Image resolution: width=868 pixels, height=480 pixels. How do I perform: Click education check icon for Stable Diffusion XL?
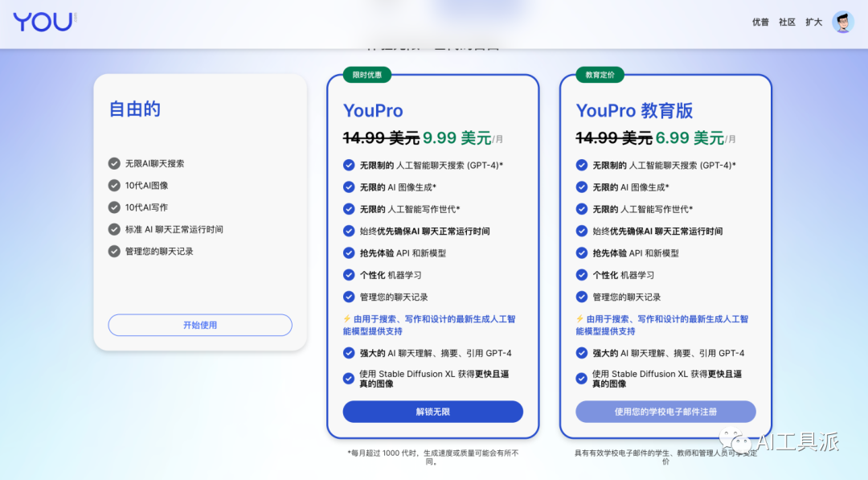point(581,379)
